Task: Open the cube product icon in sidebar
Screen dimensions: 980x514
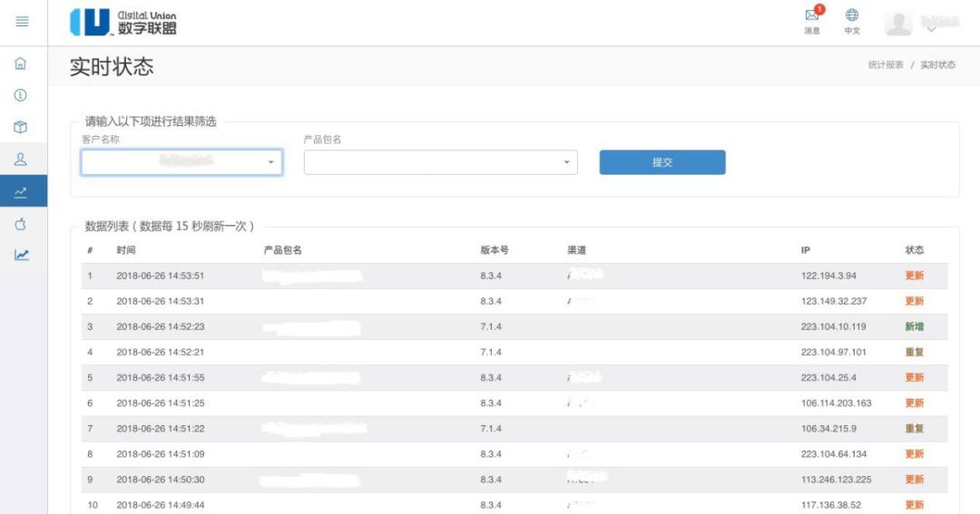Action: (21, 127)
